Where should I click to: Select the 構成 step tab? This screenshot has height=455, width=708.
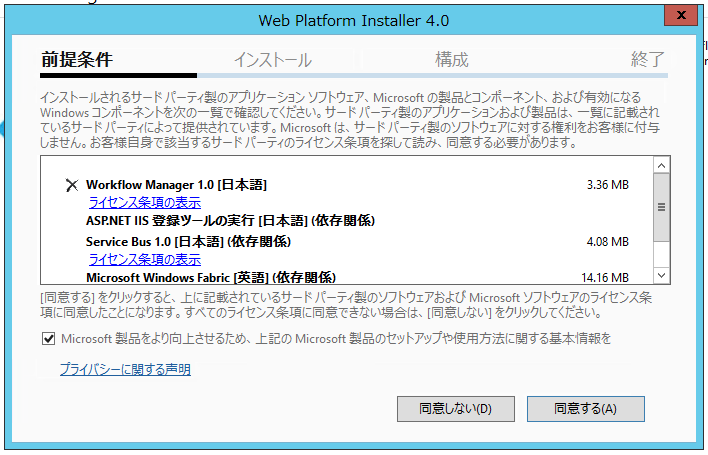click(452, 60)
